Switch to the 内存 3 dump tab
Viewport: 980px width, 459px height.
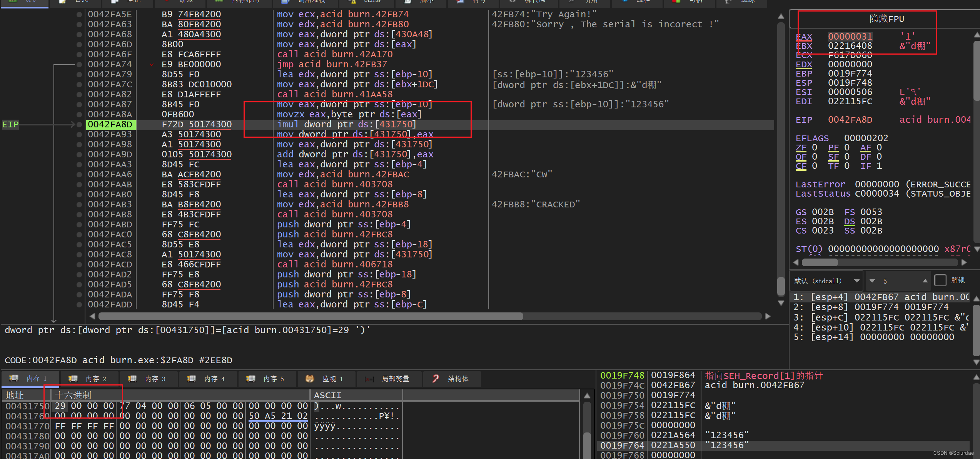click(x=149, y=379)
